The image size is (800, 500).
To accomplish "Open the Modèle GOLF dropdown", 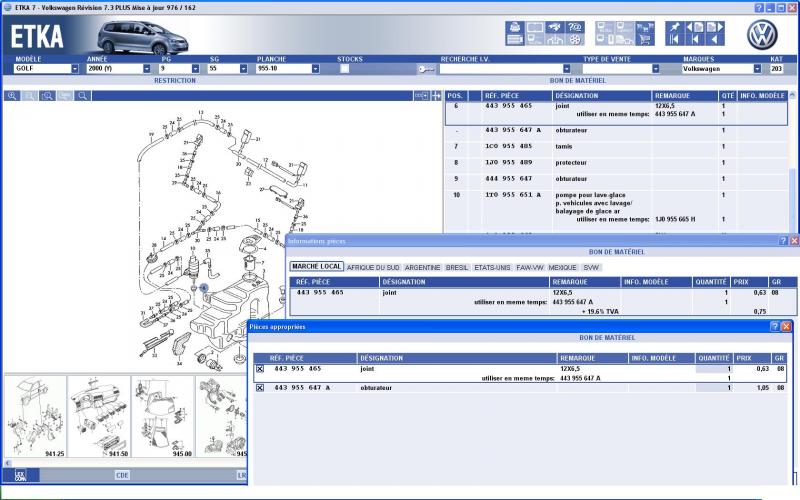I will 75,69.
